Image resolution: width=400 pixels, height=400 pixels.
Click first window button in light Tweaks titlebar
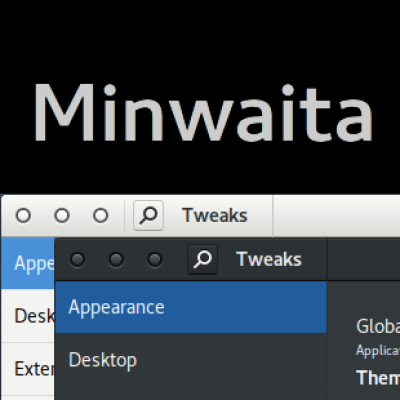pyautogui.click(x=23, y=215)
